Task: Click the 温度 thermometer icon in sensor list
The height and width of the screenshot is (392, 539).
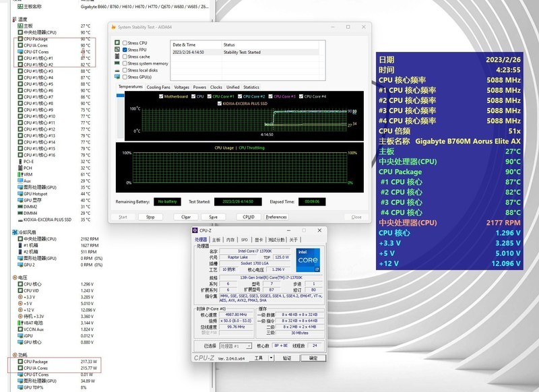Action: point(15,19)
